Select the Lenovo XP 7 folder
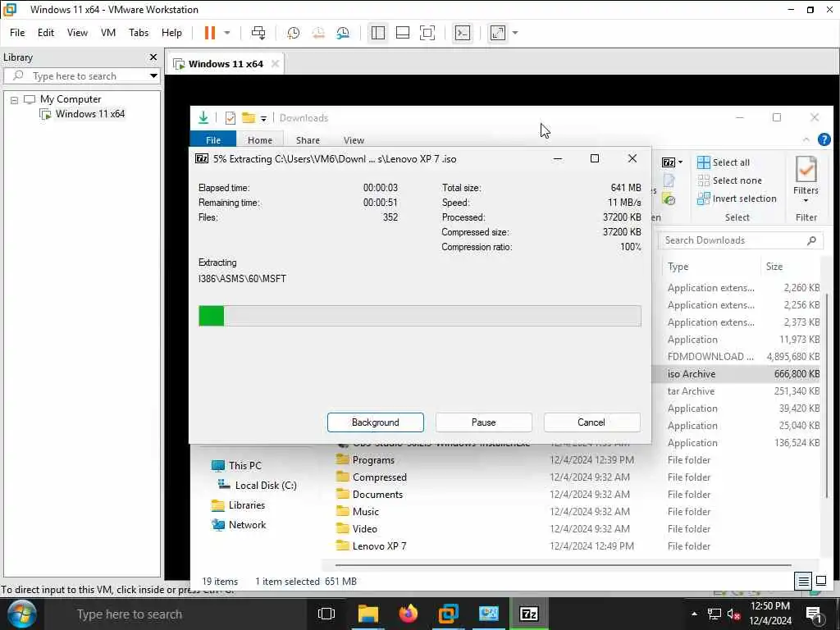Image resolution: width=840 pixels, height=630 pixels. [379, 546]
